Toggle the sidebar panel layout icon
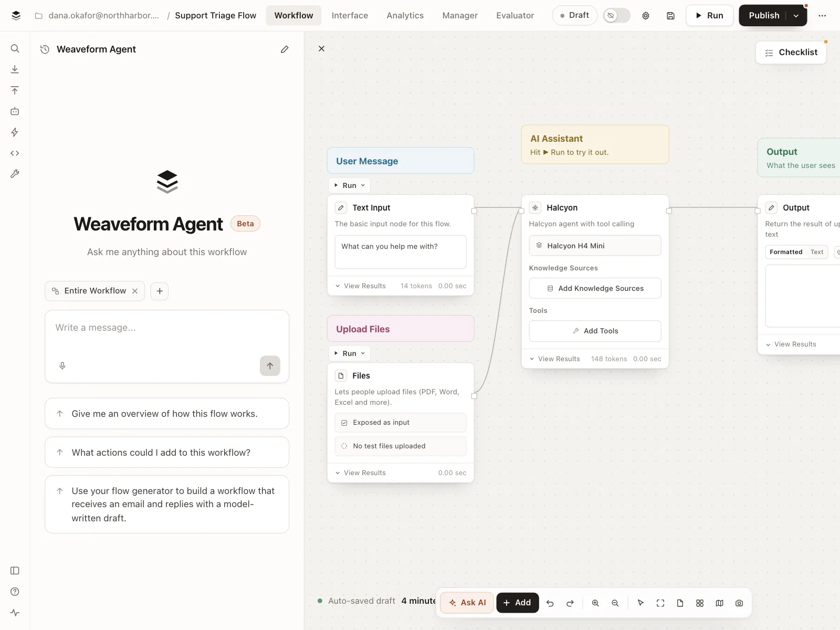Image resolution: width=840 pixels, height=630 pixels. (15, 571)
